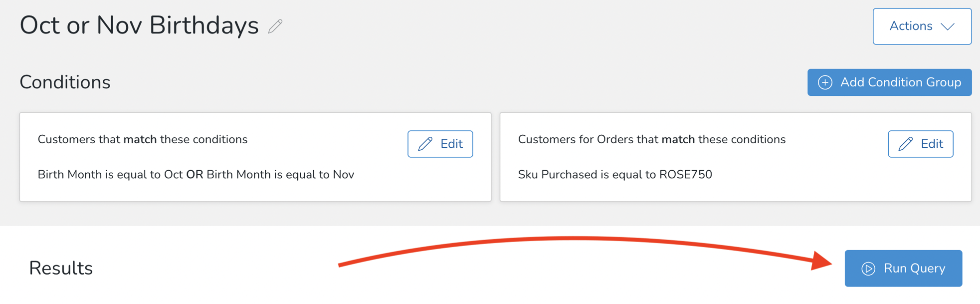Open the Actions dropdown menu

(x=921, y=26)
